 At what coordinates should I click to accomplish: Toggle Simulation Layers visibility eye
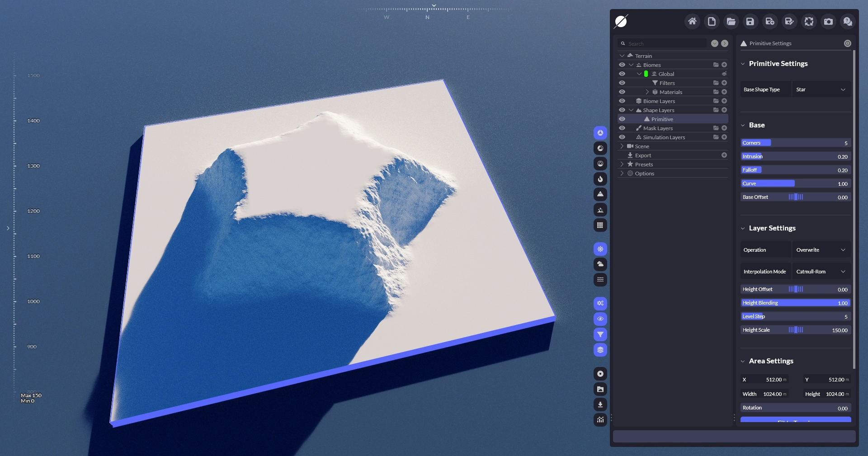point(622,137)
